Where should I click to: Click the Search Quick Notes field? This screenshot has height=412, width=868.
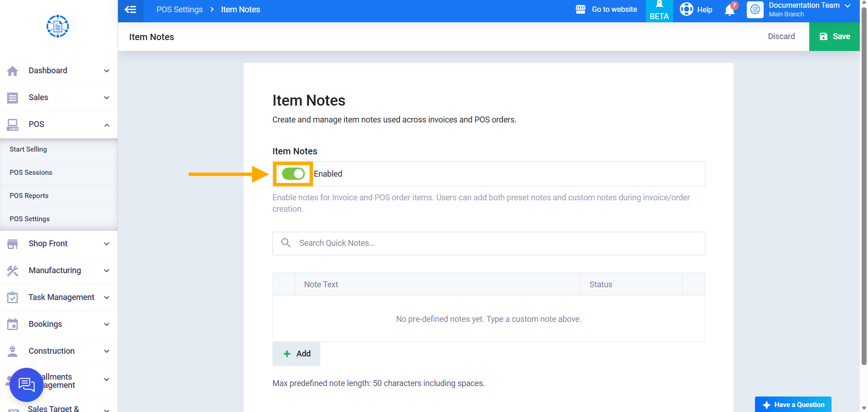488,244
